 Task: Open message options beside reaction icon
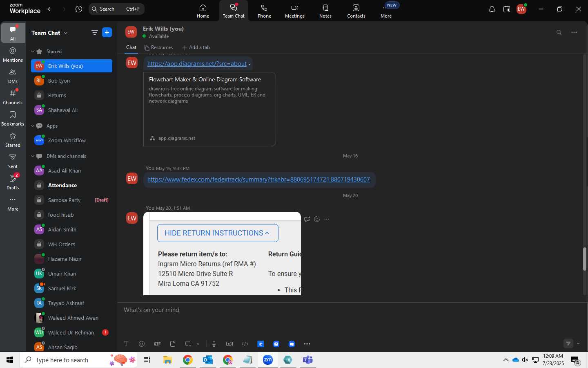[x=327, y=219]
